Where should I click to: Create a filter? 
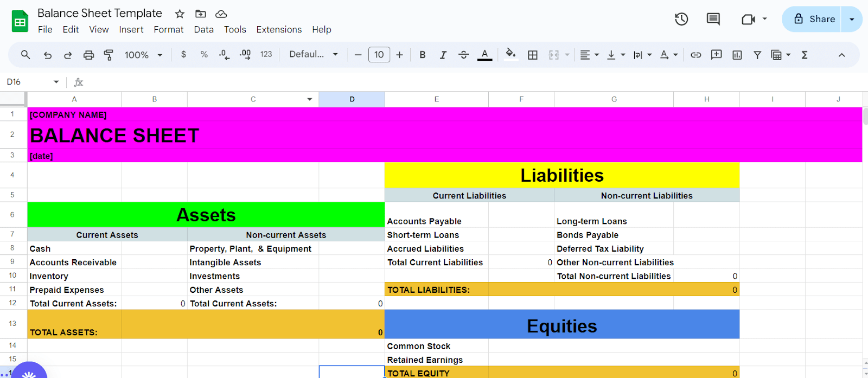pyautogui.click(x=757, y=55)
